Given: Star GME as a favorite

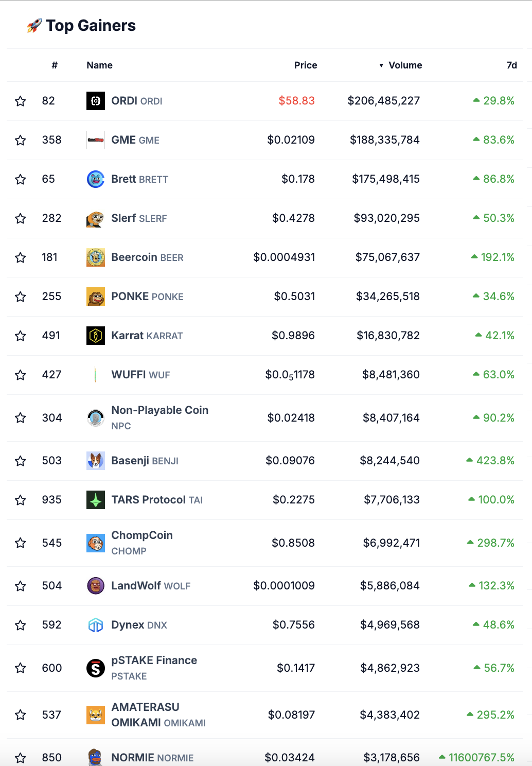Looking at the screenshot, I should pos(21,140).
